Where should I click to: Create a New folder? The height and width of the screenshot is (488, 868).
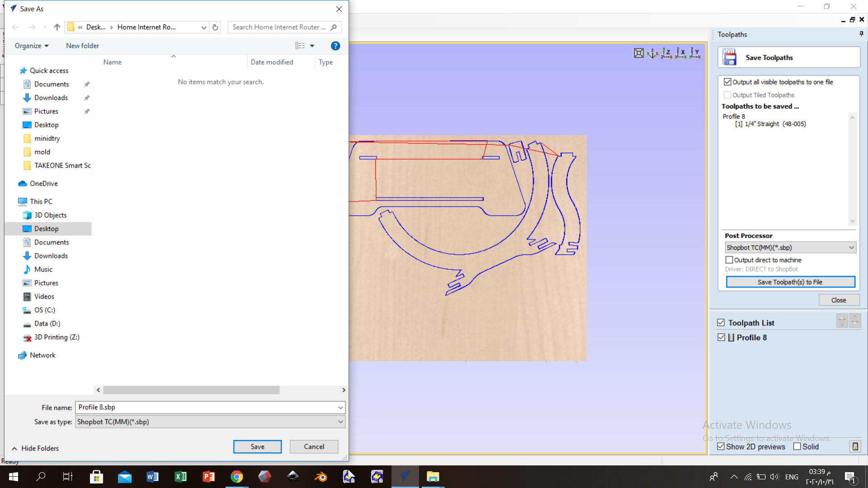pyautogui.click(x=82, y=46)
